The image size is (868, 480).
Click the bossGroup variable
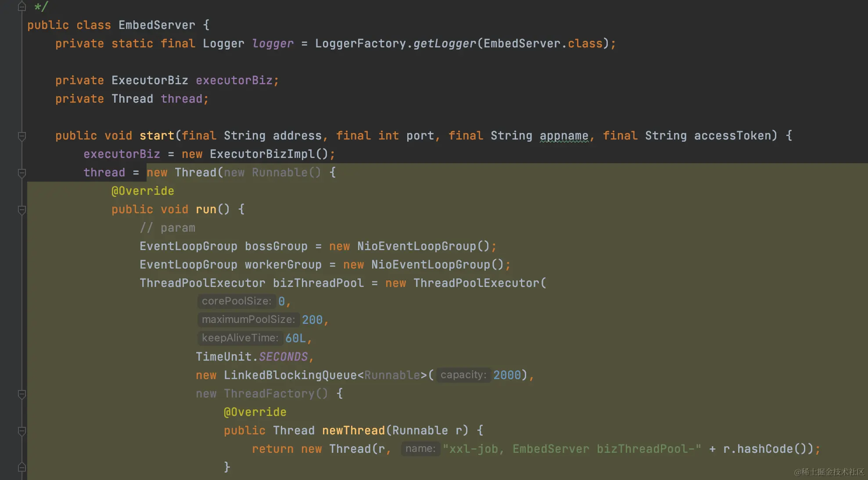pyautogui.click(x=276, y=246)
